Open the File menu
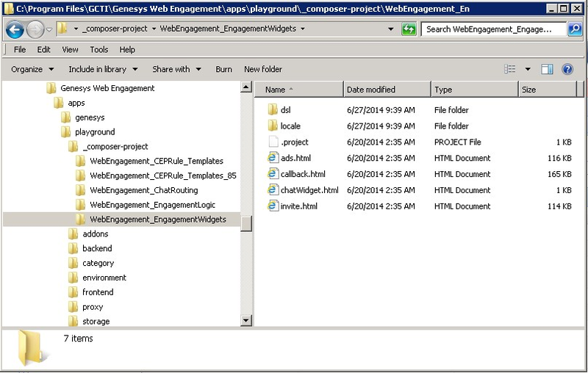Screen dimensions: 588x373 (x=20, y=49)
